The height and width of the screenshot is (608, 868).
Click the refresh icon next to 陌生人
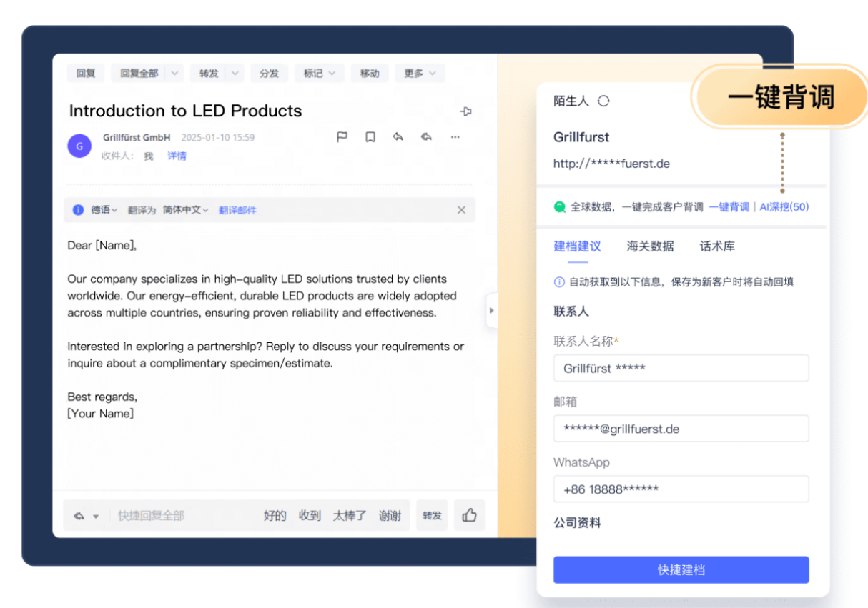click(x=603, y=101)
